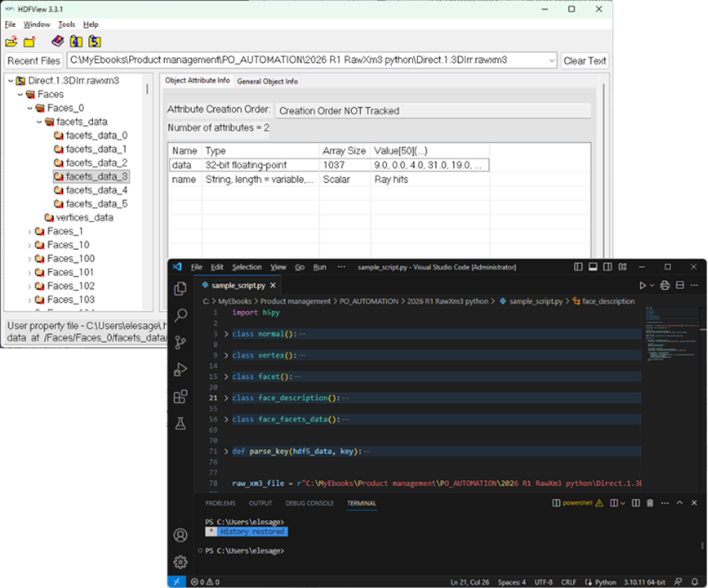The height and width of the screenshot is (588, 708).
Task: Open the Explorer view in VS Code
Action: (181, 288)
